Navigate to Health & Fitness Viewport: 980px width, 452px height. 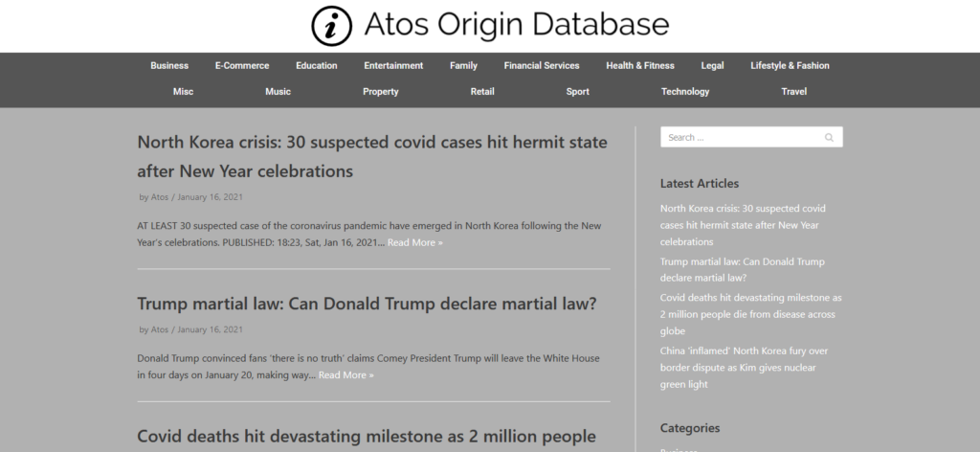640,66
